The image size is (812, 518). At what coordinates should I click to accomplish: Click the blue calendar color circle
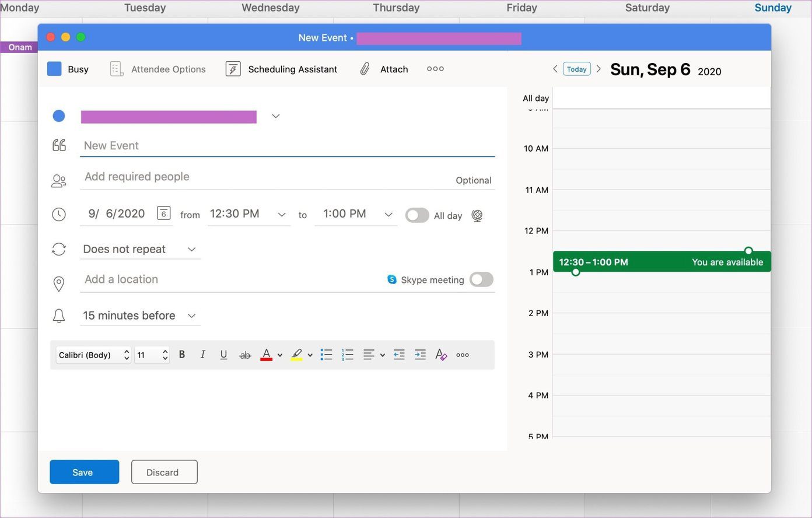pos(59,116)
